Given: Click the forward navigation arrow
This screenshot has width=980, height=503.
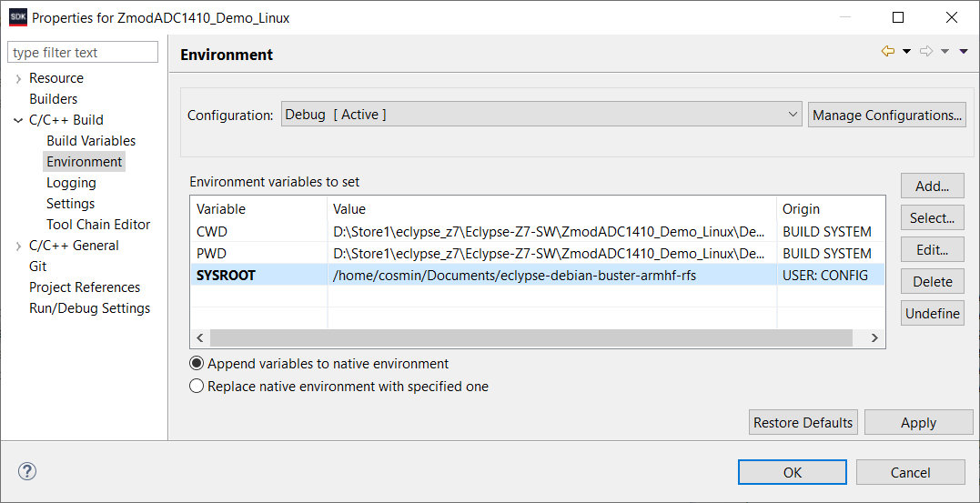Looking at the screenshot, I should (926, 52).
